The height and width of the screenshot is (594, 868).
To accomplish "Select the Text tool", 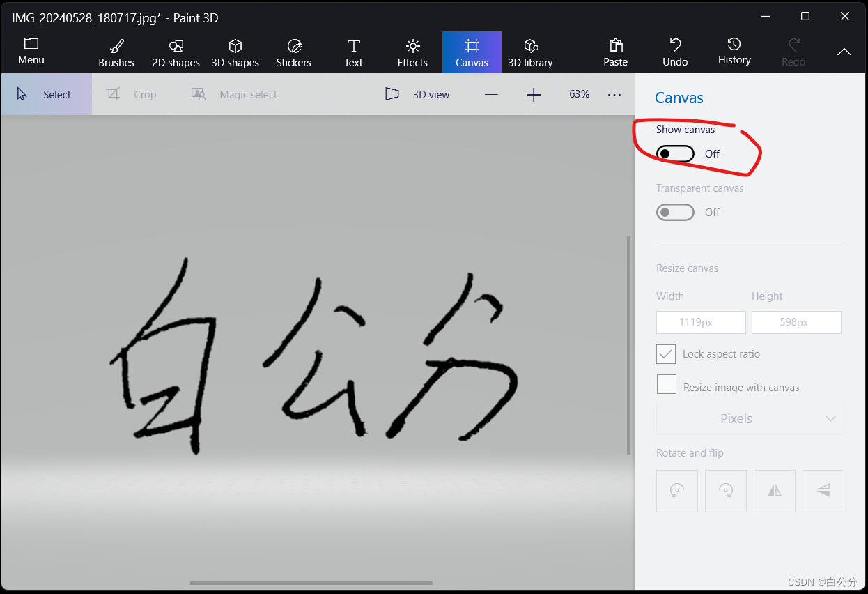I will [353, 52].
